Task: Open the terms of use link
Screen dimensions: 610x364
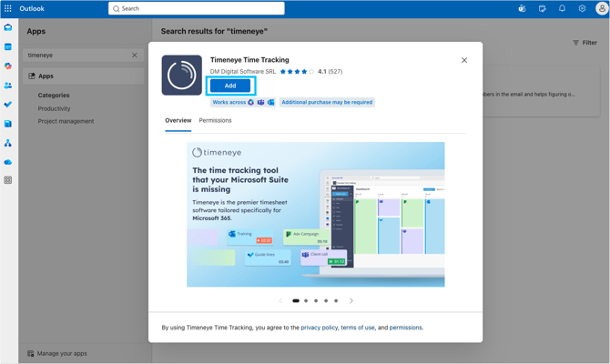Action: [358, 328]
